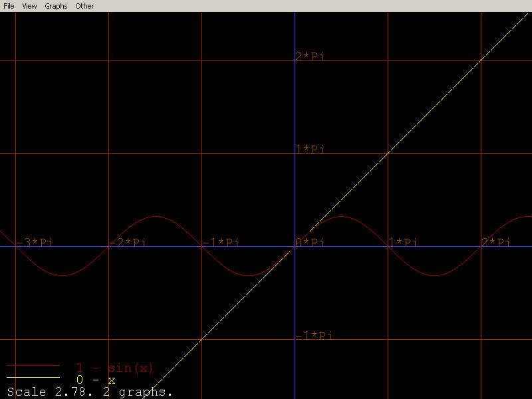
Task: Open the Other menu
Action: [x=84, y=6]
